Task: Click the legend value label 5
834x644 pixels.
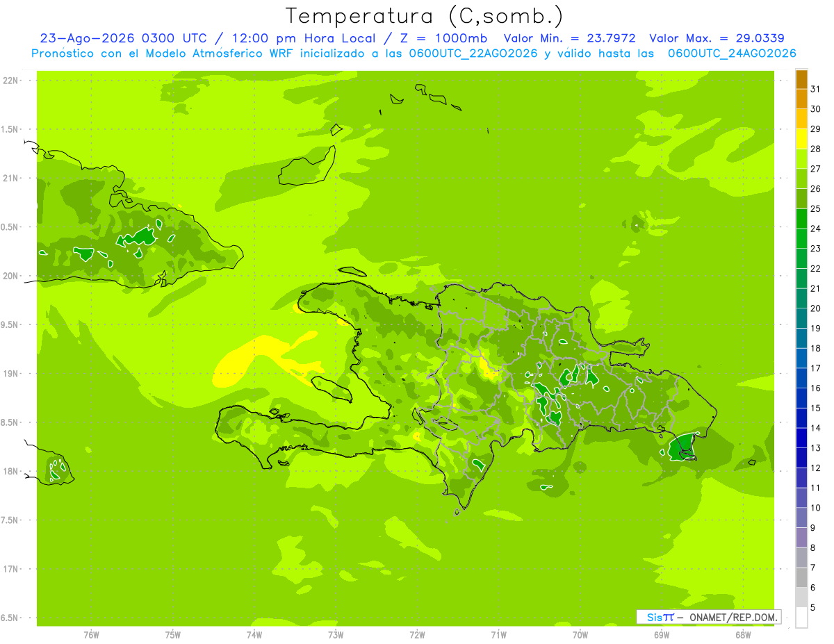Action: (812, 607)
